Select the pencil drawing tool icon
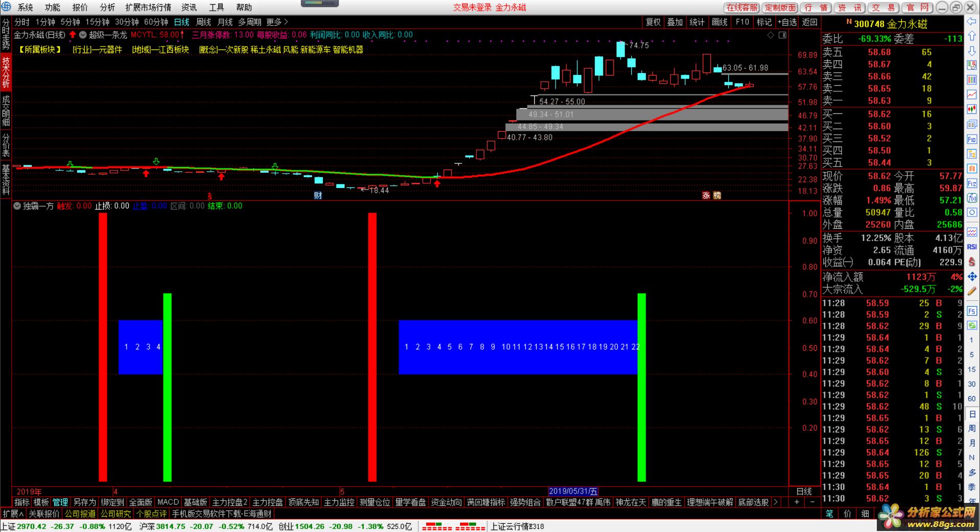The image size is (980, 532). [971, 291]
